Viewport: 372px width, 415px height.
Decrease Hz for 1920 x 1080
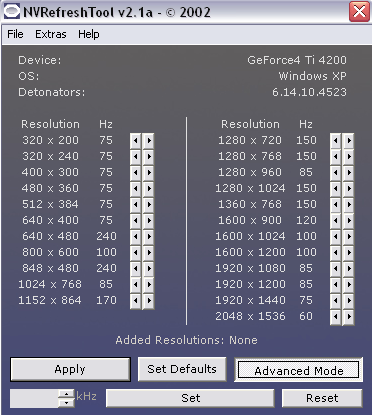click(335, 269)
